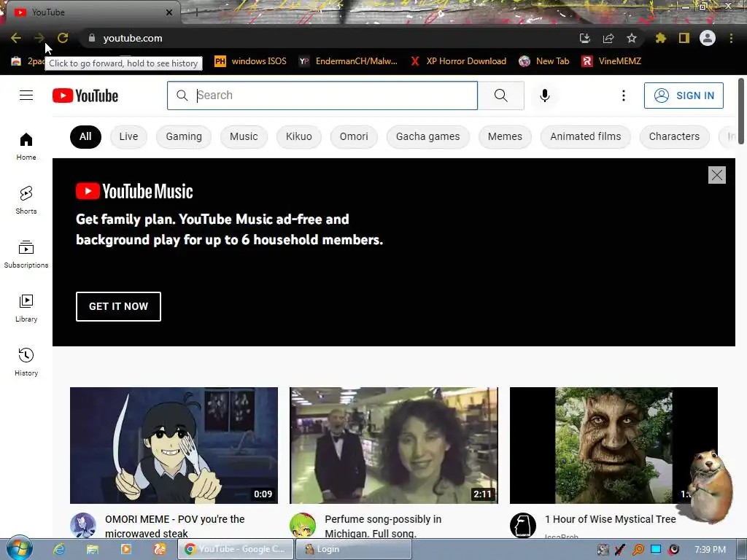Viewport: 747px width, 560px height.
Task: Select the Memes filter chip
Action: coord(505,136)
